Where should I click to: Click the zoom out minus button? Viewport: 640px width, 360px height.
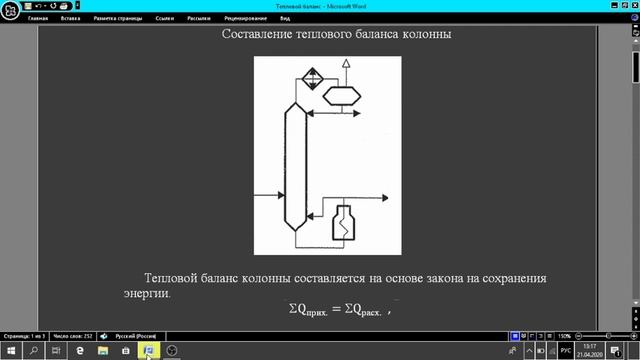(x=578, y=336)
